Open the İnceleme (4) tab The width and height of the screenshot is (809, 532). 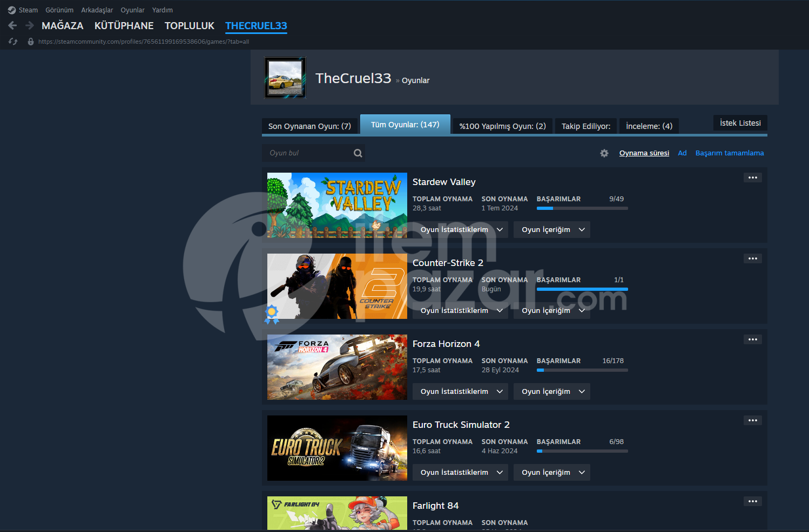649,126
